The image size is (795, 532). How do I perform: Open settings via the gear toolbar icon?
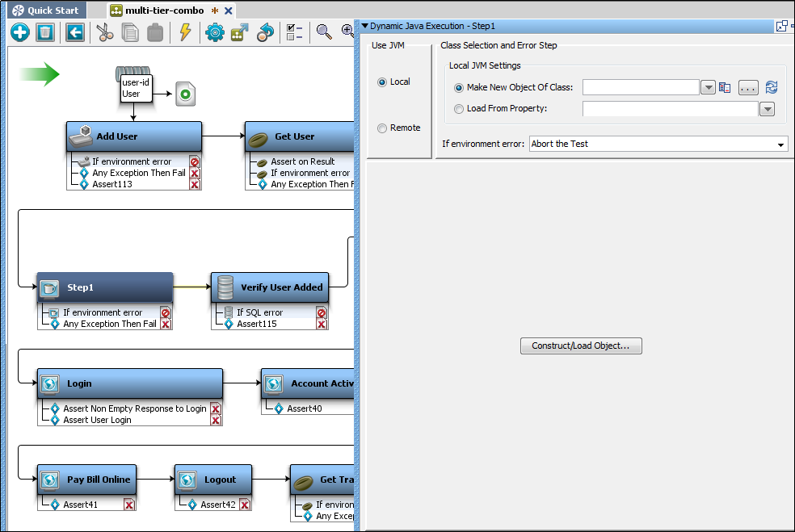[x=215, y=32]
